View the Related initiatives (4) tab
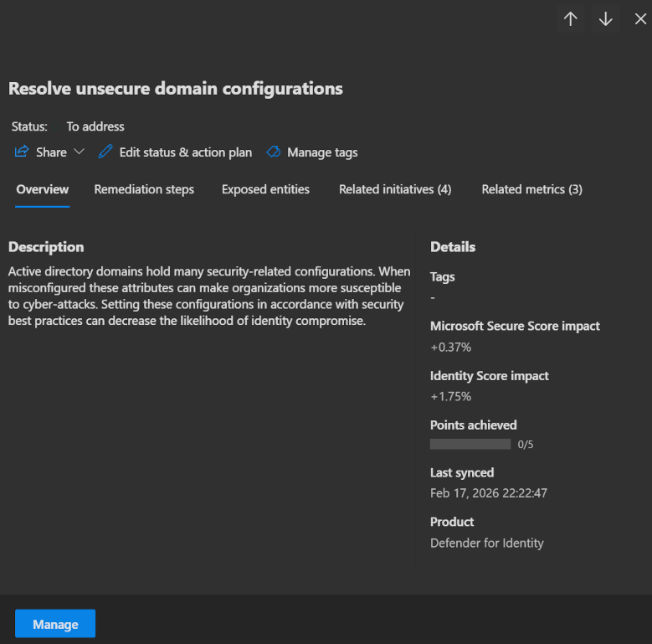Viewport: 652px width, 644px height. click(x=395, y=189)
